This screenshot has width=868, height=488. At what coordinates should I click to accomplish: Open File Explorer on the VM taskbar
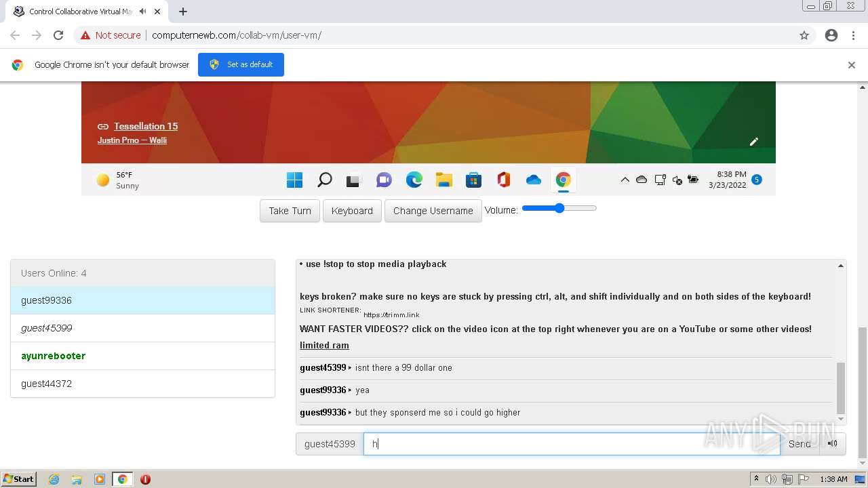point(443,180)
